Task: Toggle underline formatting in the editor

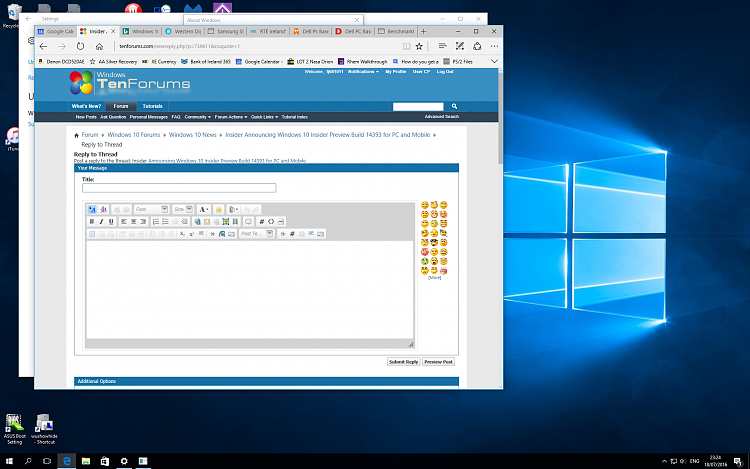Action: coord(111,221)
